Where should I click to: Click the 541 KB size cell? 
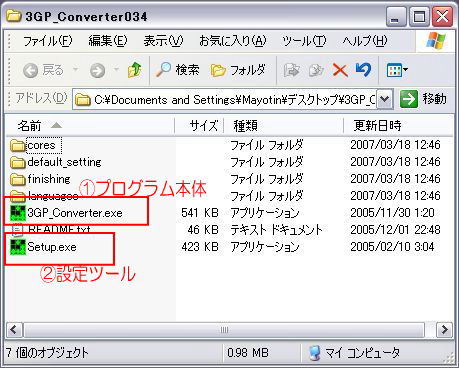click(200, 213)
